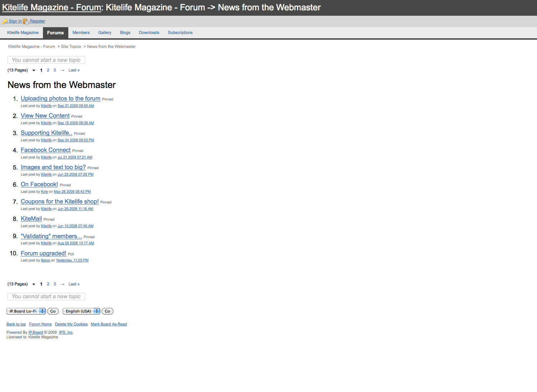Go to page 2 in top pagination

click(48, 70)
